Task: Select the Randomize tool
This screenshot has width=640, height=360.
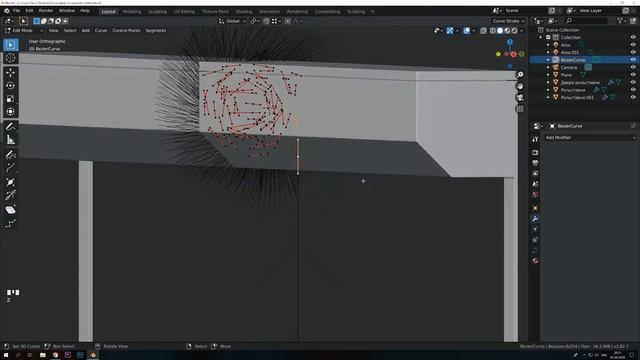Action: point(11,223)
